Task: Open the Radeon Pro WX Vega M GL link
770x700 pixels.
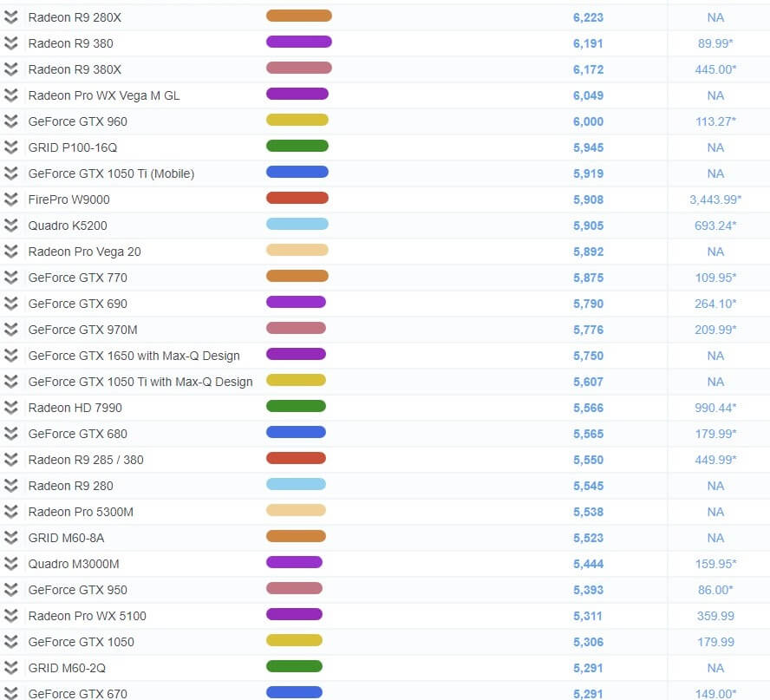Action: [104, 95]
